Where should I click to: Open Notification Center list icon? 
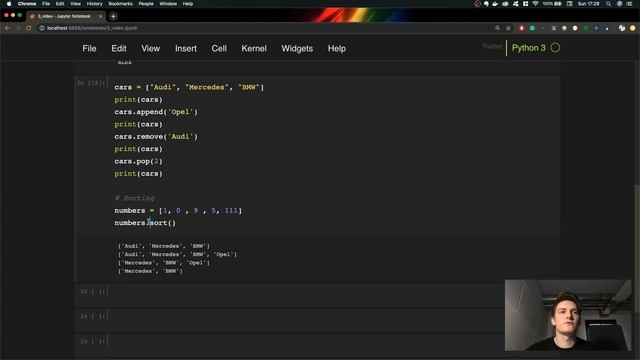[x=629, y=4]
